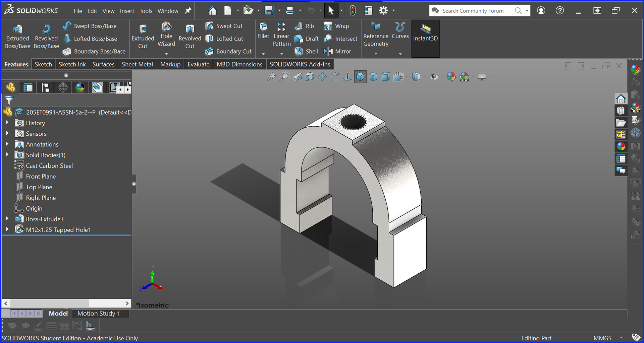This screenshot has width=644, height=343.
Task: Click Boundary Cut
Action: (x=228, y=52)
